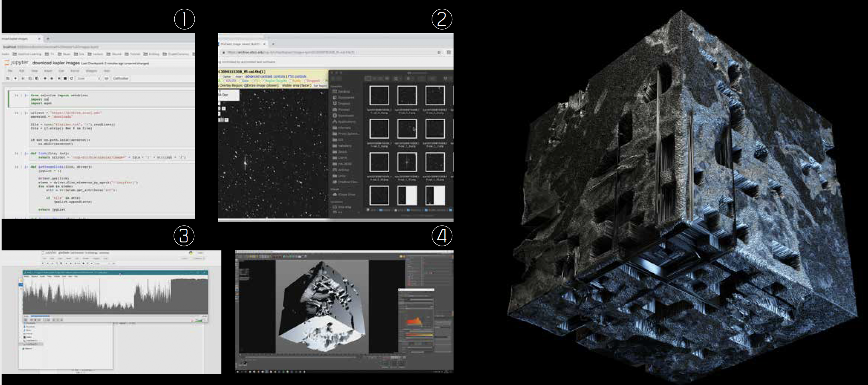Close the audio waveform window
The height and width of the screenshot is (385, 868).
pyautogui.click(x=205, y=273)
